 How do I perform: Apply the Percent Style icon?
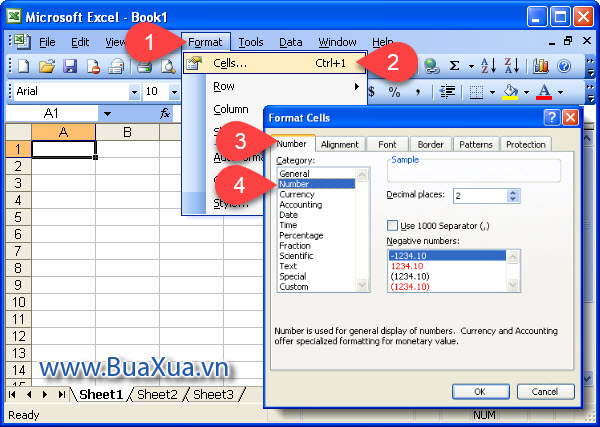click(394, 92)
